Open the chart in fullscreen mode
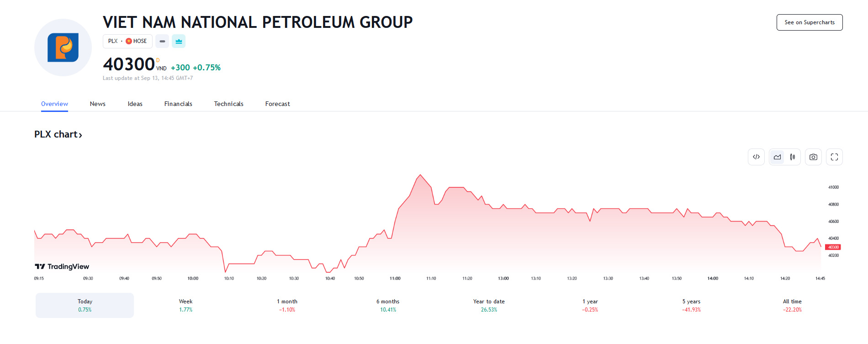The height and width of the screenshot is (344, 868). tap(834, 157)
